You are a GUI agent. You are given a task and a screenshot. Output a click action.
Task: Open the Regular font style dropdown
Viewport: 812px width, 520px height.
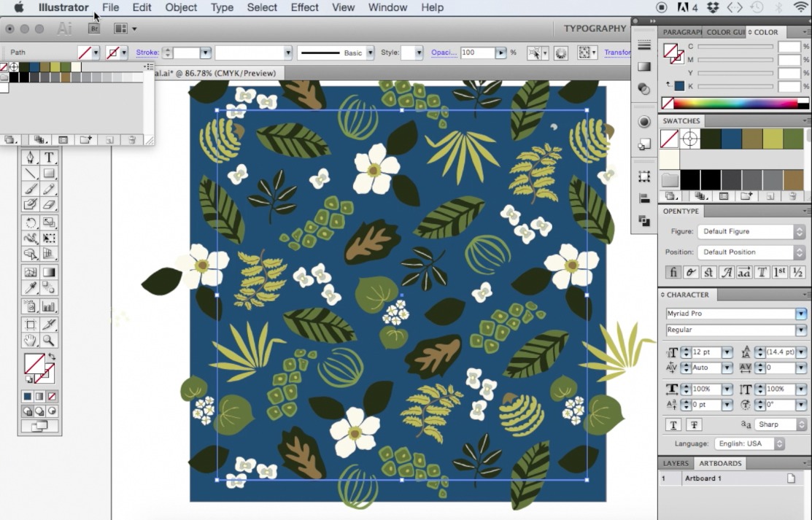(x=800, y=330)
